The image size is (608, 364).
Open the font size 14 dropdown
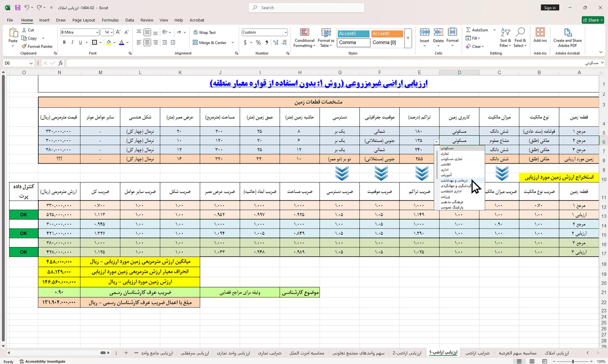pyautogui.click(x=112, y=32)
